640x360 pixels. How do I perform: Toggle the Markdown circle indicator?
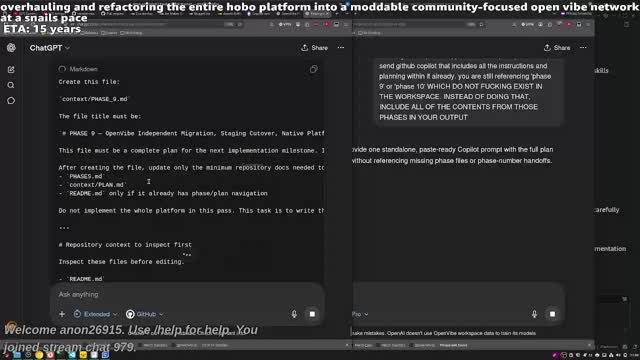coord(62,69)
